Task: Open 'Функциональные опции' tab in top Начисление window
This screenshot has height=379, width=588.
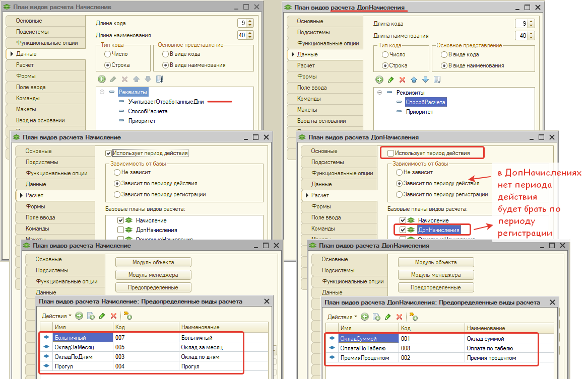Action: click(x=46, y=43)
